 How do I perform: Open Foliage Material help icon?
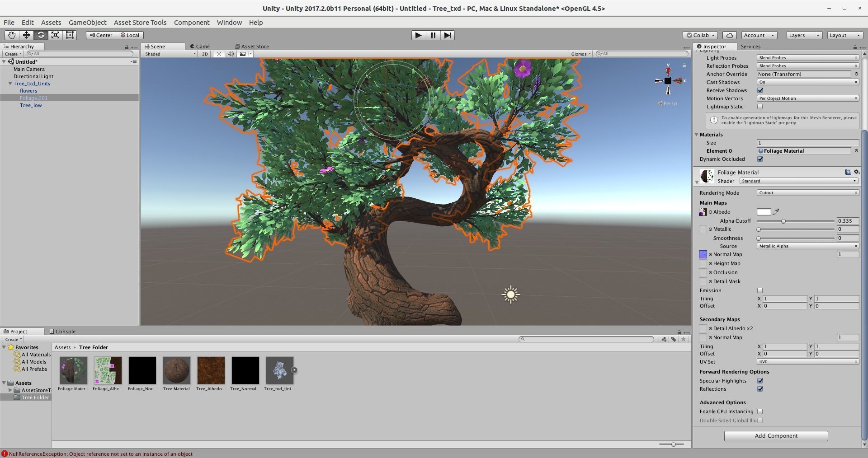[848, 172]
